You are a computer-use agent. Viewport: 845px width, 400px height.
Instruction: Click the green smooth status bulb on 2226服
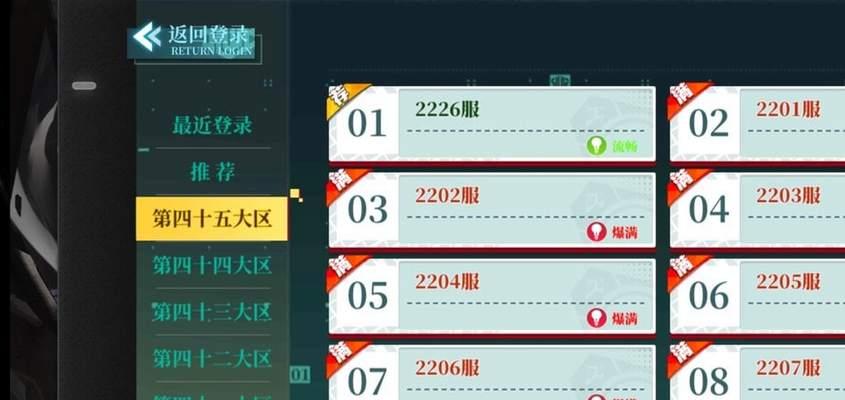pos(597,146)
